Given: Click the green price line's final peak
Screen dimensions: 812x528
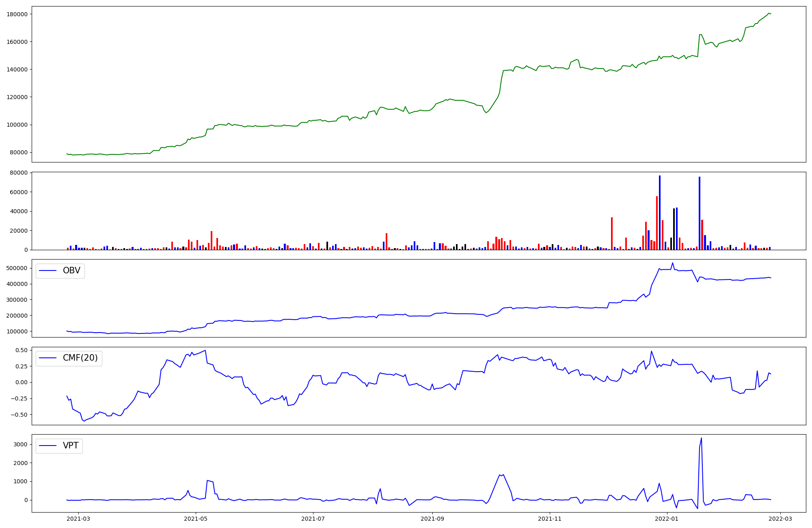Looking at the screenshot, I should point(769,13).
